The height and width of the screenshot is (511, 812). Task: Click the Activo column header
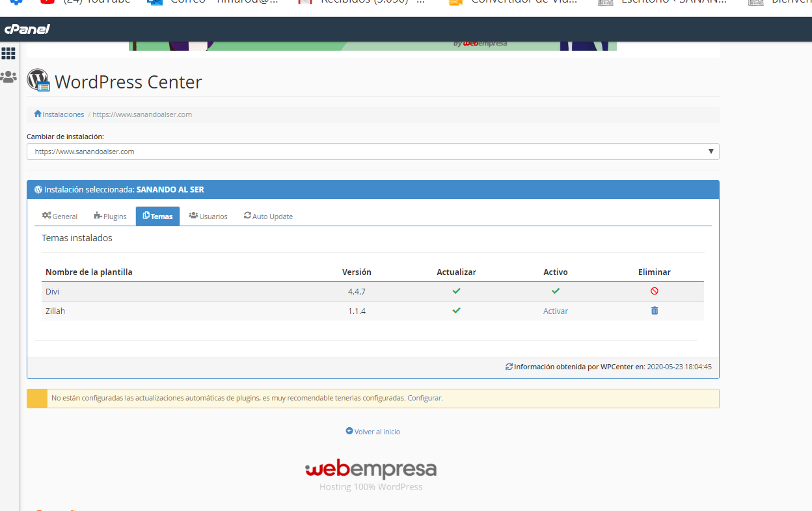point(556,272)
